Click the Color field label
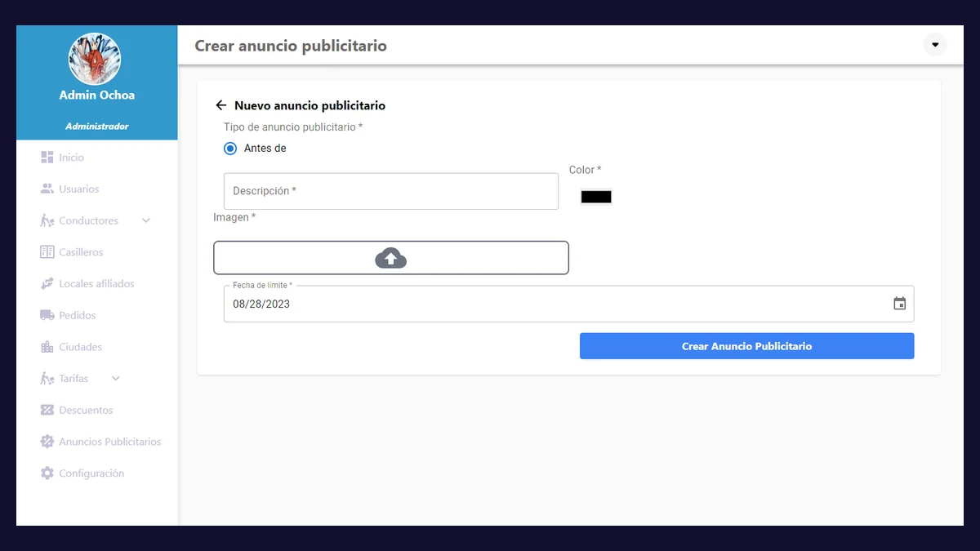Screen dimensions: 980x551 pyautogui.click(x=585, y=170)
